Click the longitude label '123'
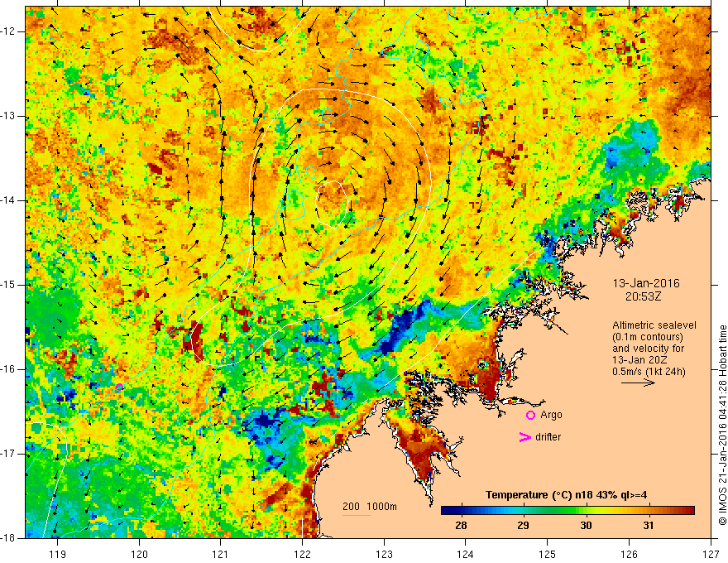Viewport: 728px width, 563px height. pos(384,554)
